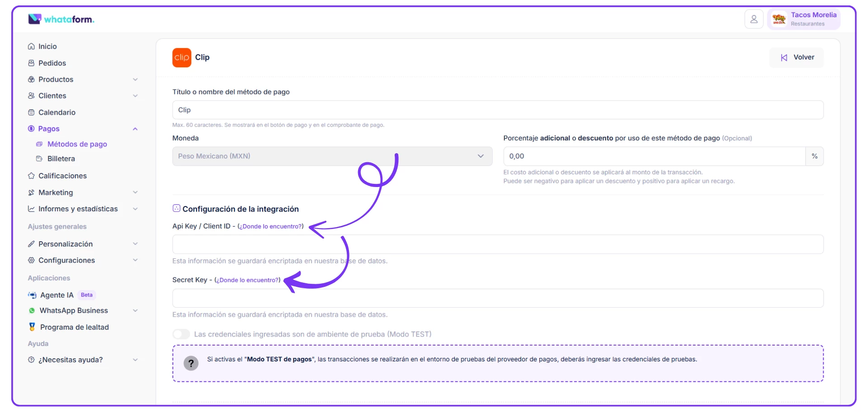Click the orange Clip logo icon

[x=182, y=58]
